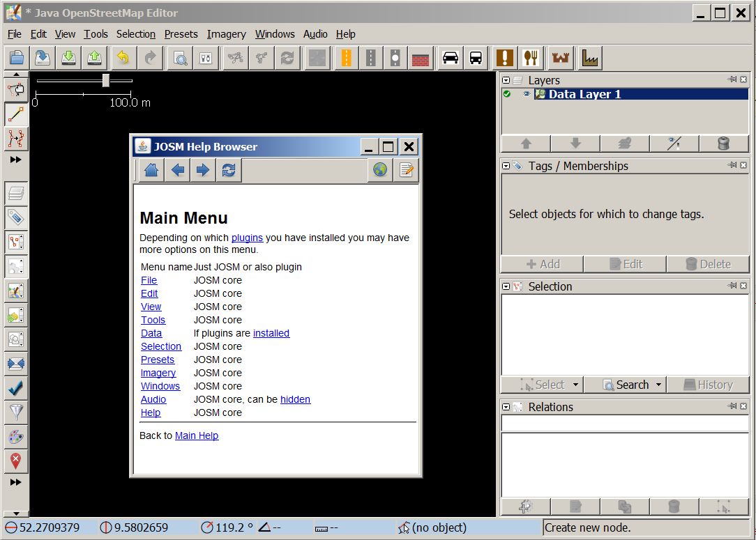This screenshot has height=540, width=756.
Task: Click the car preset icon in the toolbar
Action: (451, 59)
